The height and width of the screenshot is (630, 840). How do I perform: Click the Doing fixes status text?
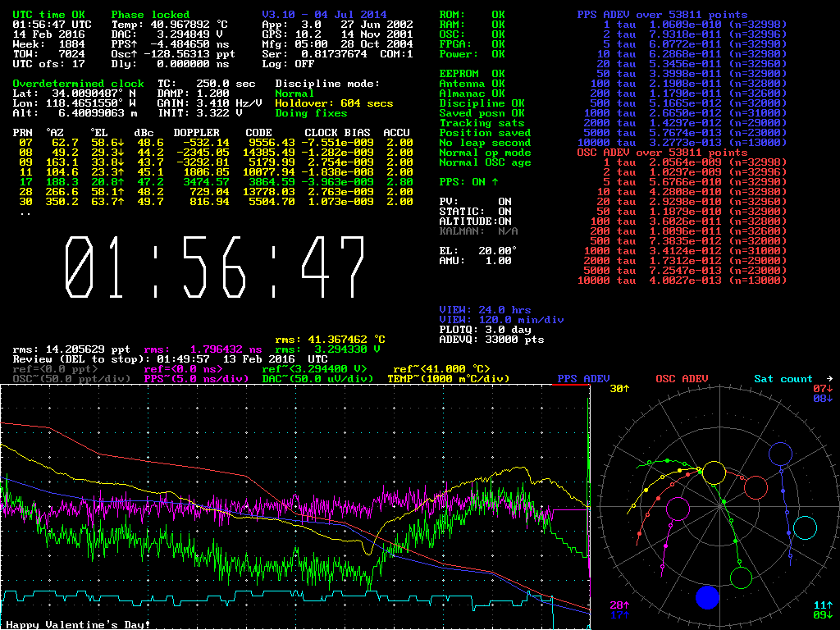(311, 113)
